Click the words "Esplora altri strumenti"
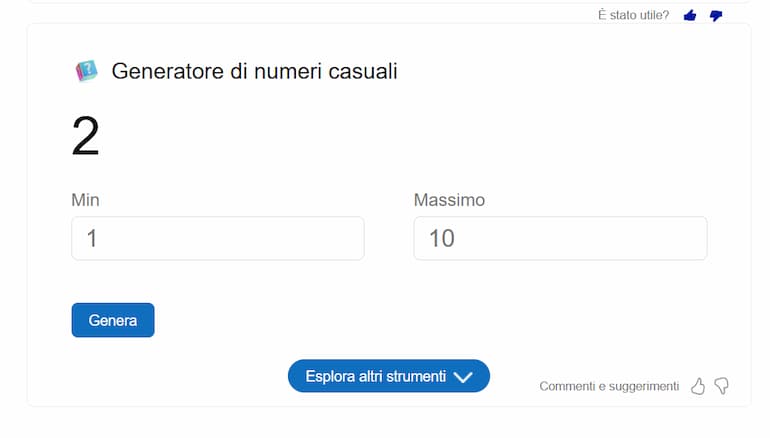 point(376,377)
